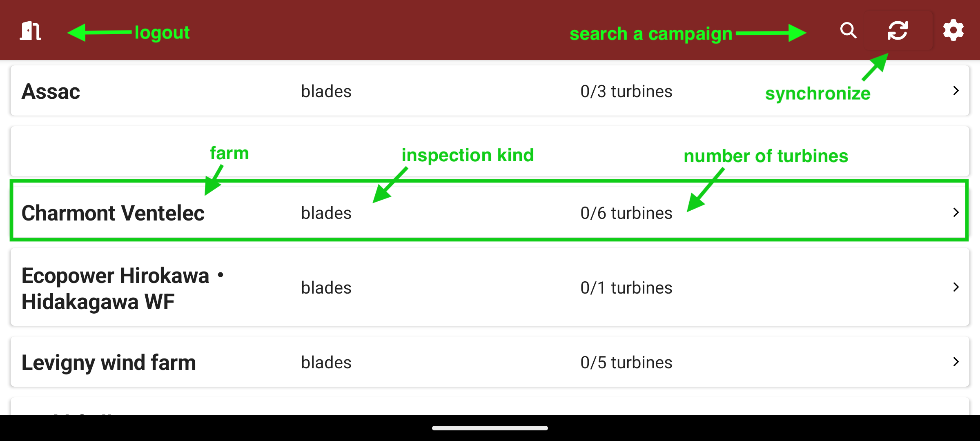Select the "0/6 turbines" count
Screen dimensions: 980x441
[626, 213]
